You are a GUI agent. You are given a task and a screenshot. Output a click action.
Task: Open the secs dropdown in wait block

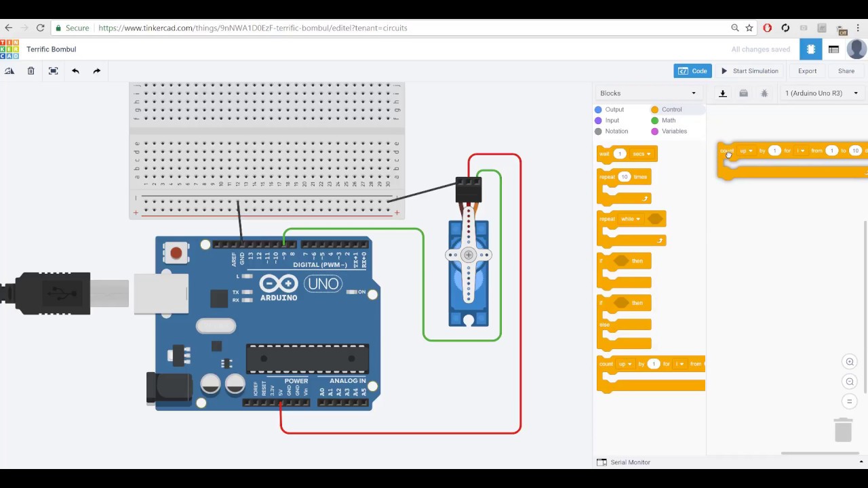(642, 154)
